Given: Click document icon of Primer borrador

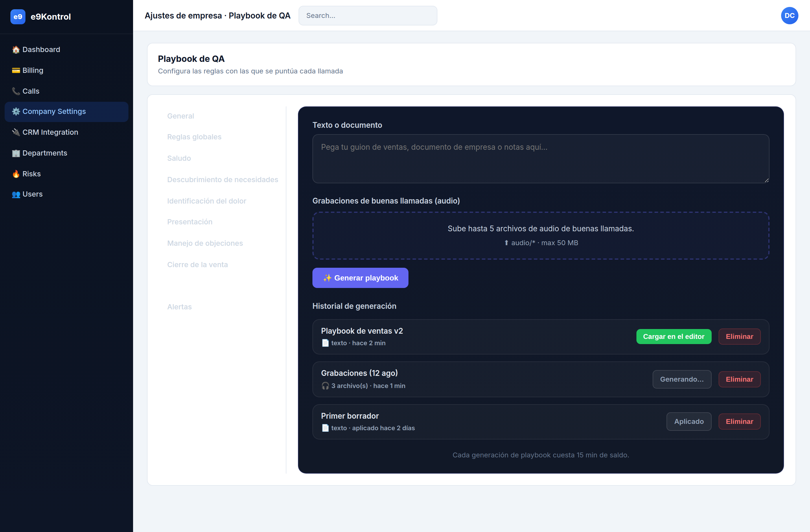Looking at the screenshot, I should 325,428.
